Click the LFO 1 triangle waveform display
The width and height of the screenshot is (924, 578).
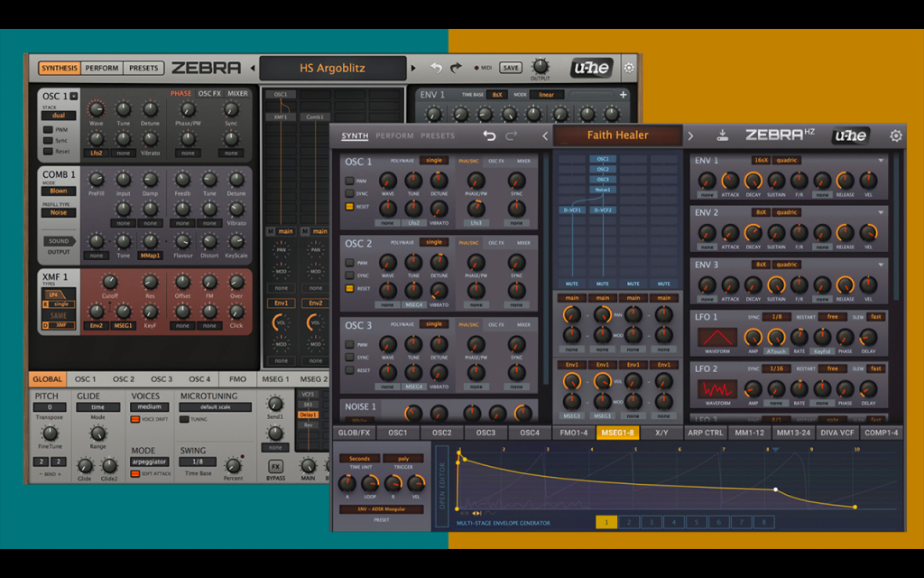(717, 338)
